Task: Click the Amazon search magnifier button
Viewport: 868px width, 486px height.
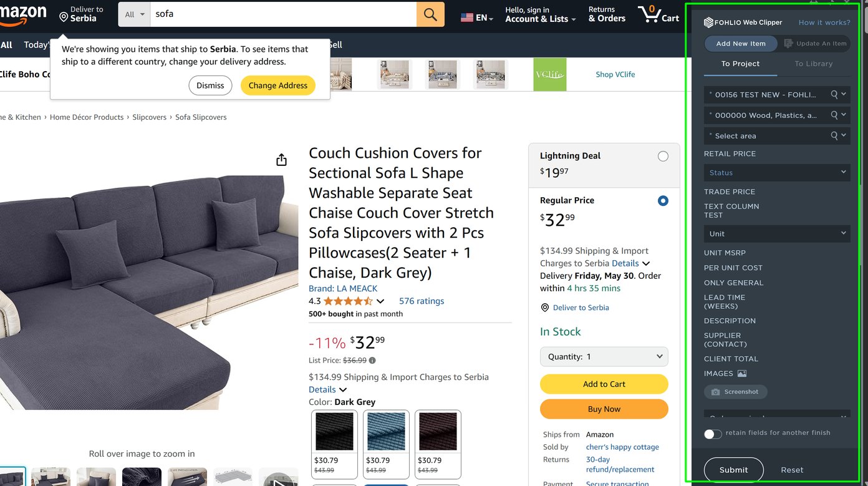Action: click(x=430, y=14)
